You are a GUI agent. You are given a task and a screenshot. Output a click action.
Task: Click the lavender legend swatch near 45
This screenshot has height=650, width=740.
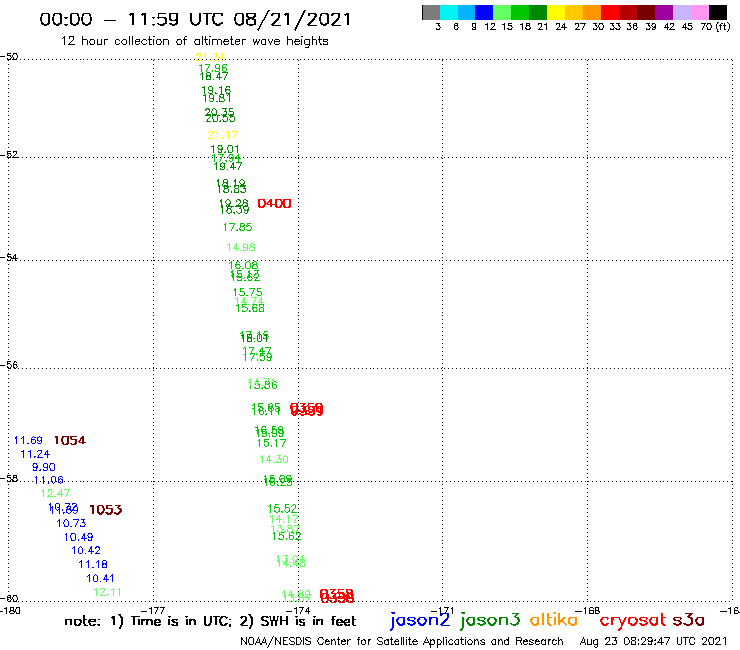click(x=681, y=12)
